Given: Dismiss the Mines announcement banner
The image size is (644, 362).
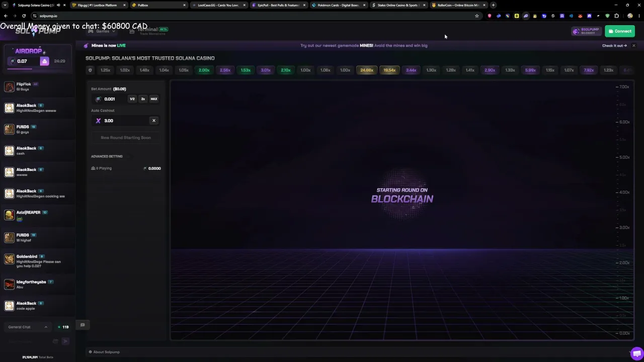Looking at the screenshot, I should 633,46.
